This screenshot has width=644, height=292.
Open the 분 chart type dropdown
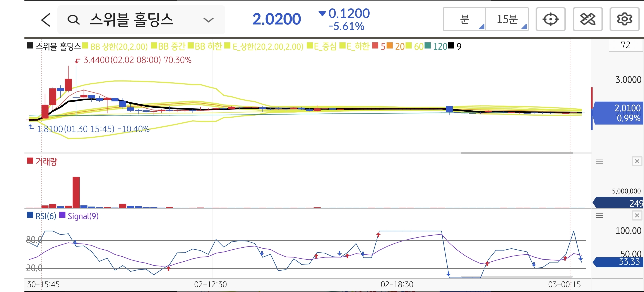464,19
